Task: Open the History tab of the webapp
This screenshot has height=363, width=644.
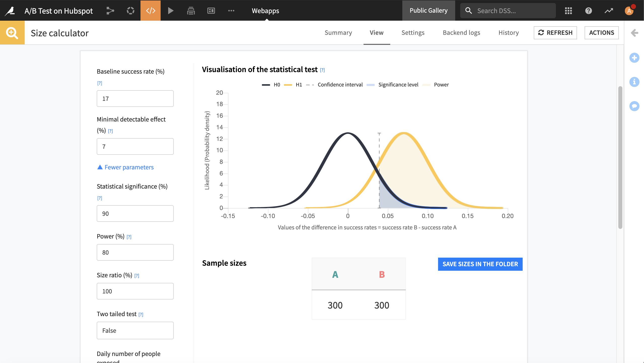Action: (508, 33)
